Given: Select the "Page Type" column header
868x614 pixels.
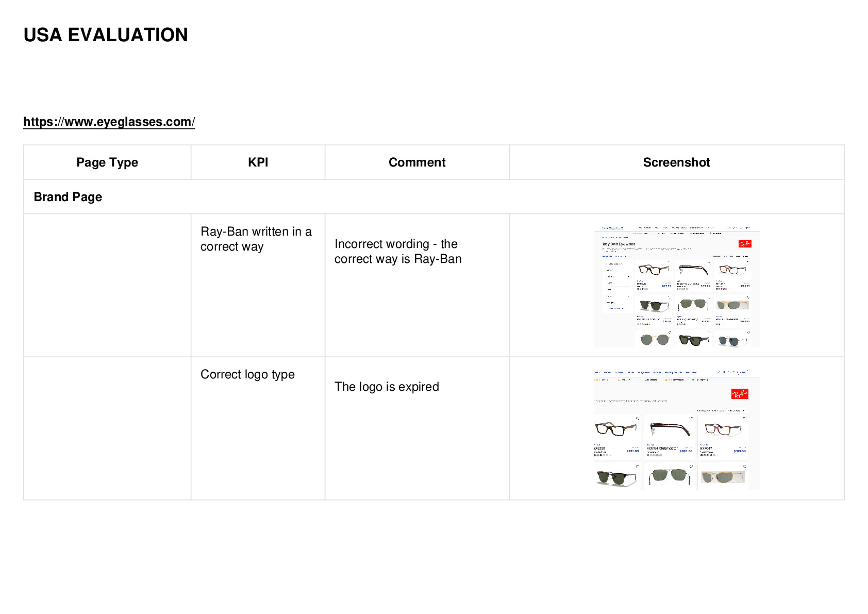Looking at the screenshot, I should coord(107,162).
